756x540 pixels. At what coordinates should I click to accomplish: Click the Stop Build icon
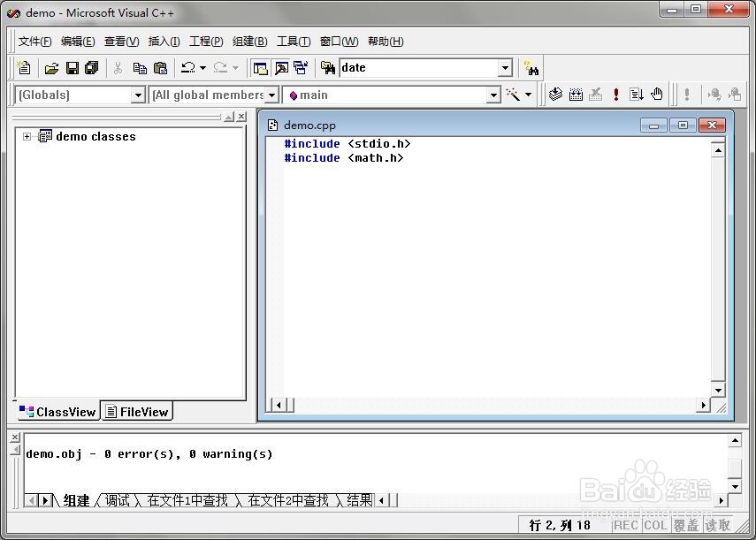[596, 95]
